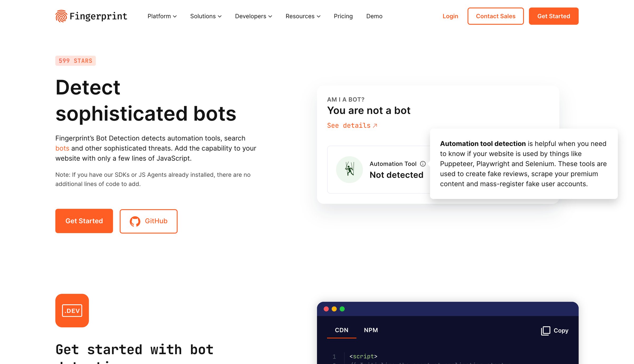
Task: Click the 'Not detected' status text
Action: pyautogui.click(x=396, y=175)
